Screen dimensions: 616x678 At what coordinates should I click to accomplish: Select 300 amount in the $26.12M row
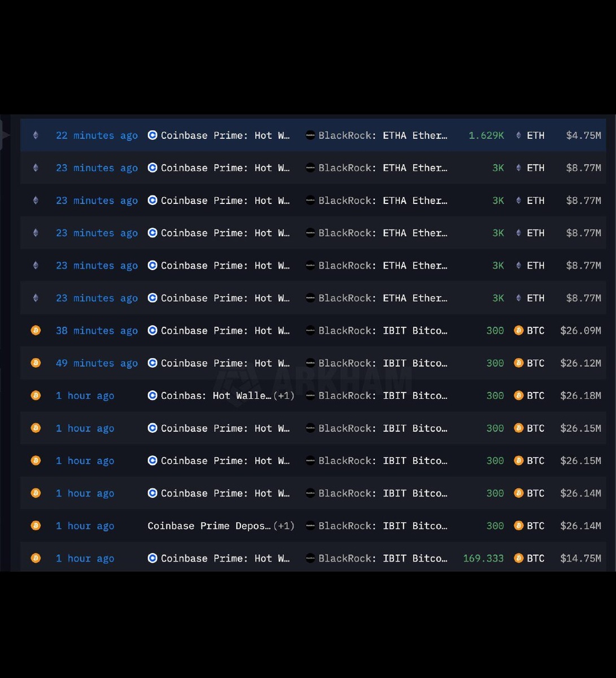[x=495, y=363]
